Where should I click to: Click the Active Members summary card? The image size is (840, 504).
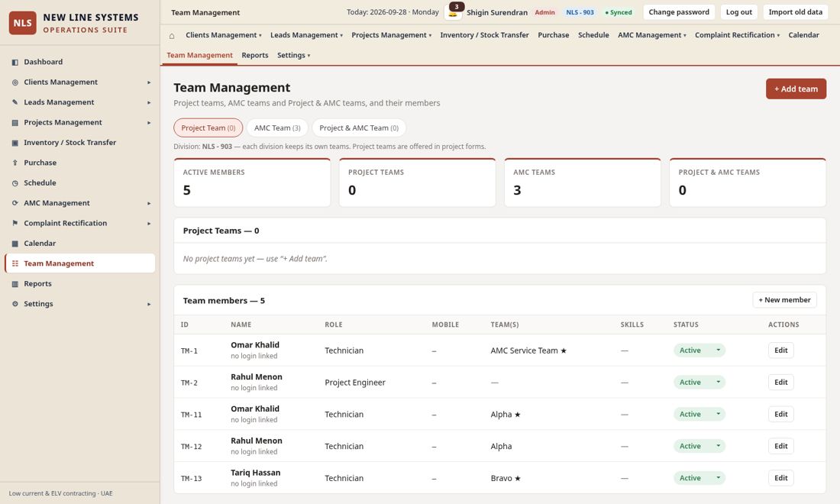[252, 183]
